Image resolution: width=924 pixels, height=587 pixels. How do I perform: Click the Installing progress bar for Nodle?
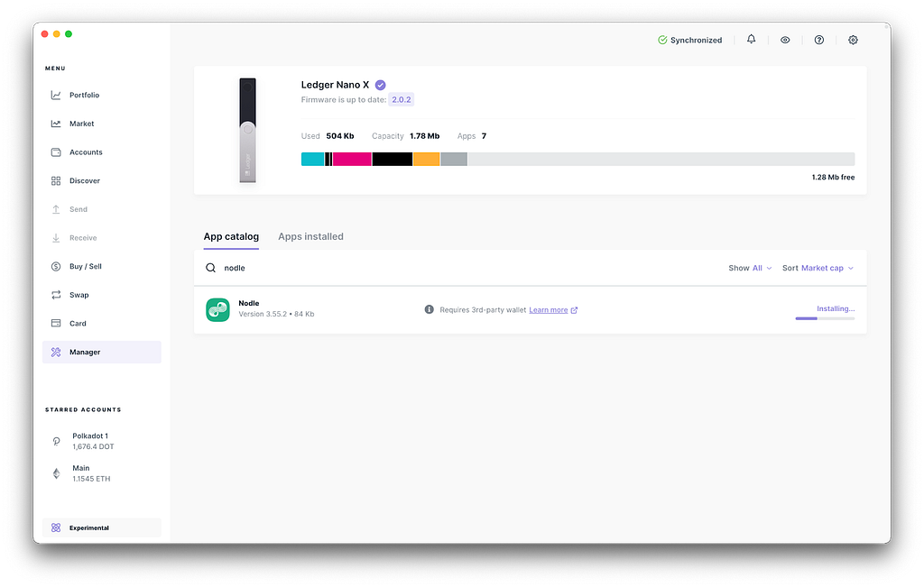tap(825, 318)
